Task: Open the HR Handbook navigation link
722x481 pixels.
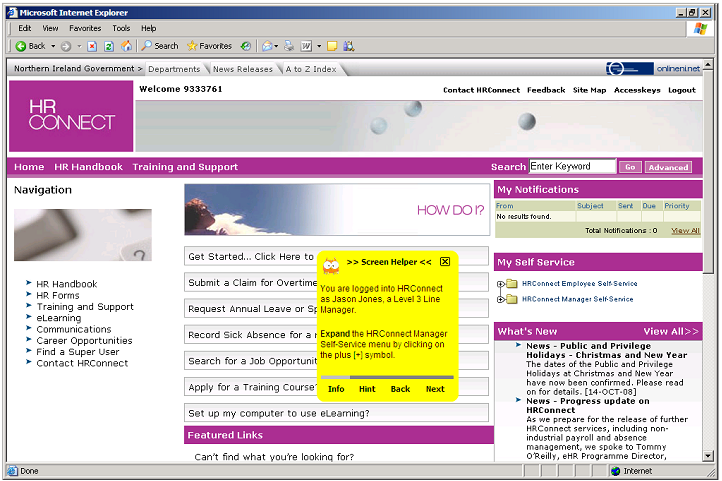Action: [67, 284]
